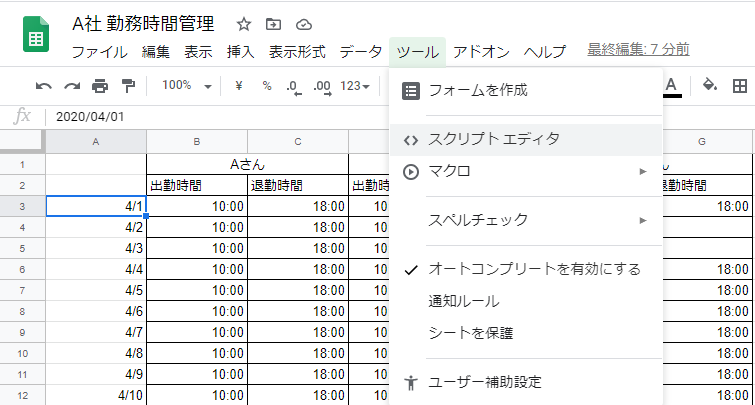Click the select-all corner box
This screenshot has width=755, height=405.
[23, 141]
